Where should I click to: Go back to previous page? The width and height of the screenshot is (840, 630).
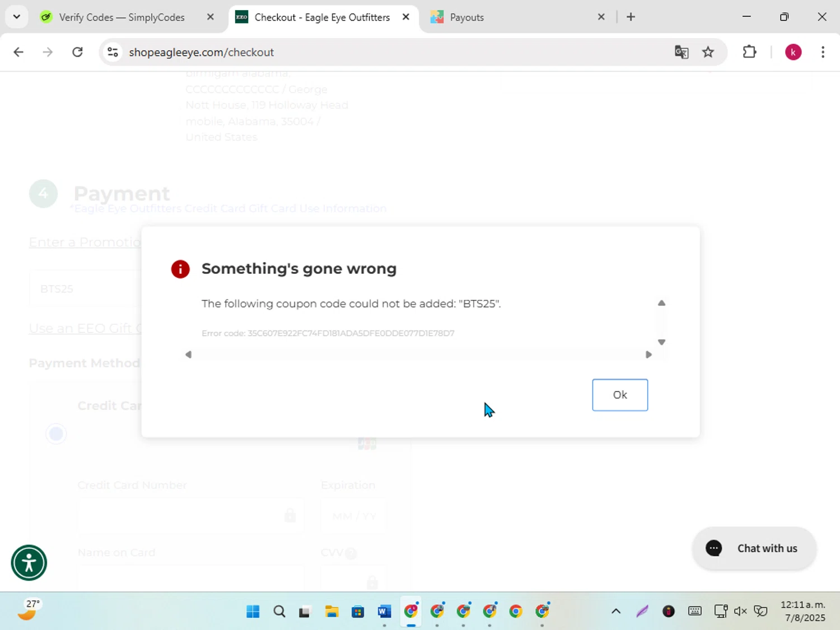pyautogui.click(x=18, y=52)
